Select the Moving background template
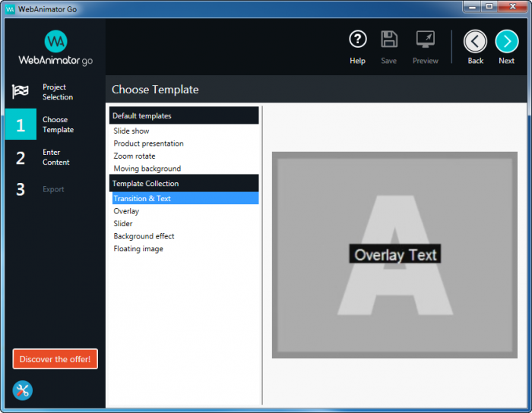 tap(147, 169)
